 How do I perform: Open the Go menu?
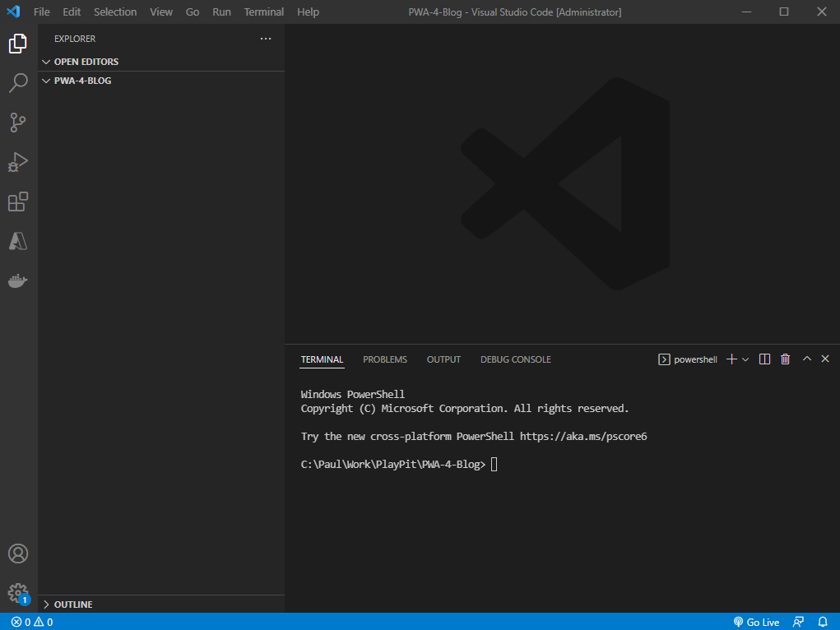tap(193, 12)
